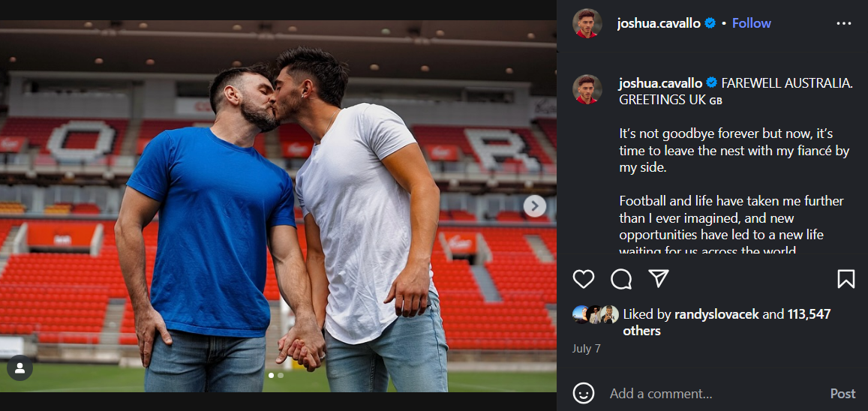Viewport: 868px width, 411px height.
Task: Open randyslovacek's profile from likes
Action: [716, 314]
